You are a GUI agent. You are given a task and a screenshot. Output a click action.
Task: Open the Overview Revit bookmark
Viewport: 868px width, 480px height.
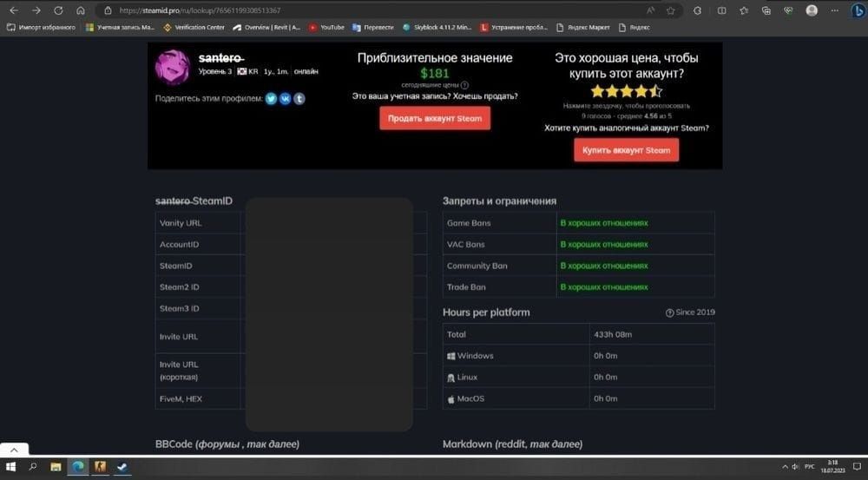(266, 27)
